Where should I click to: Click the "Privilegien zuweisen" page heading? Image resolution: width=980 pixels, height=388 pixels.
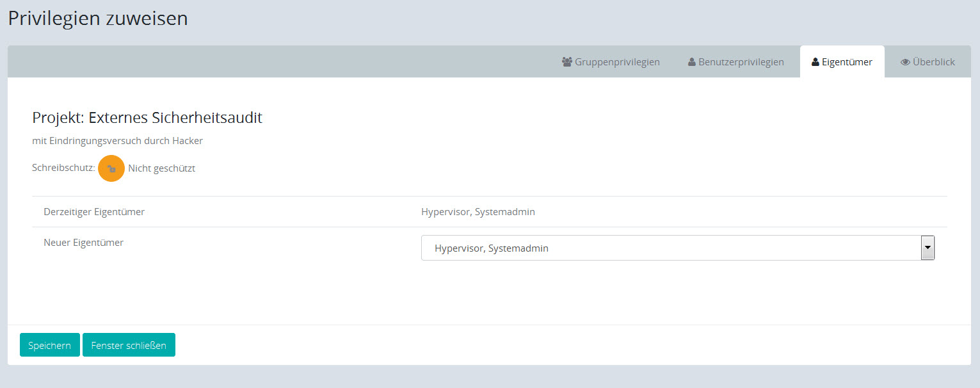tap(98, 18)
